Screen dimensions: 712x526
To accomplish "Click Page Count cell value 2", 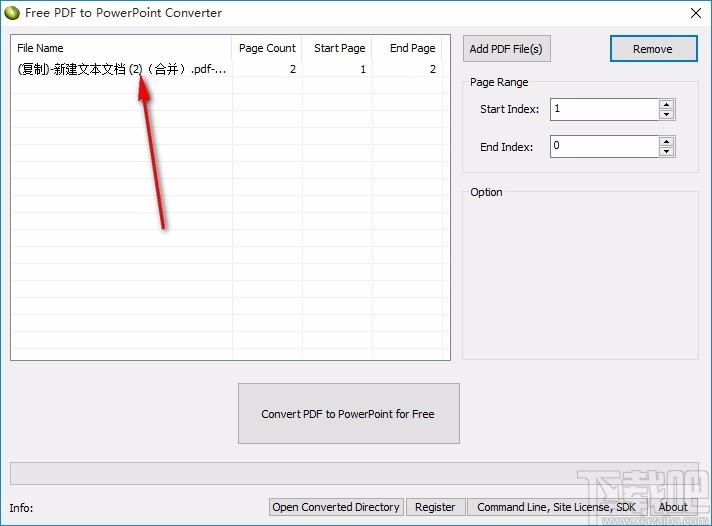I will [x=293, y=69].
